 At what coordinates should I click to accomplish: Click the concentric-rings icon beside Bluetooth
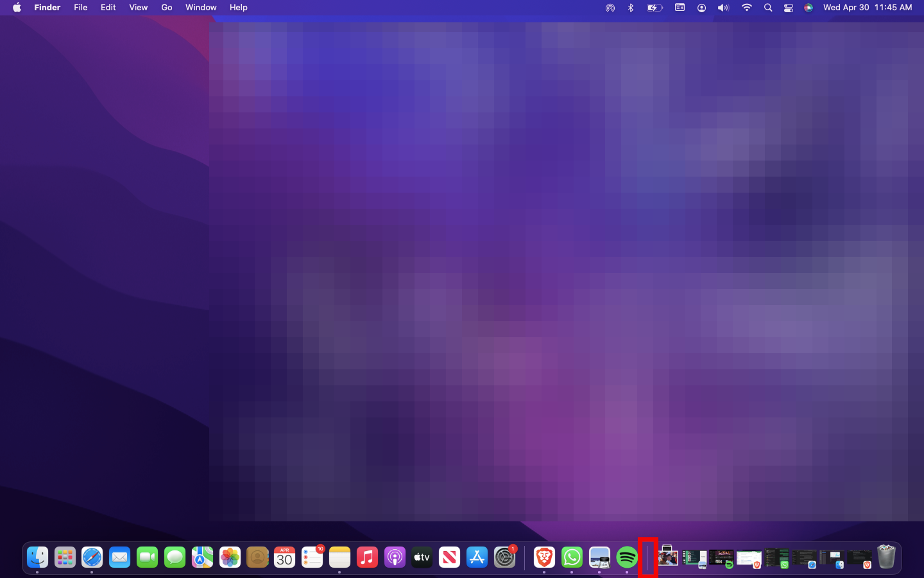pyautogui.click(x=610, y=8)
